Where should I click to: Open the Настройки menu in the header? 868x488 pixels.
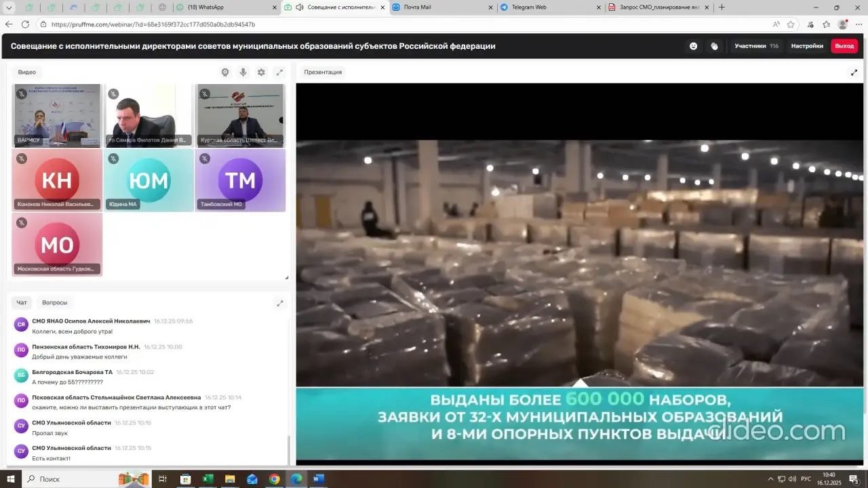pyautogui.click(x=807, y=46)
